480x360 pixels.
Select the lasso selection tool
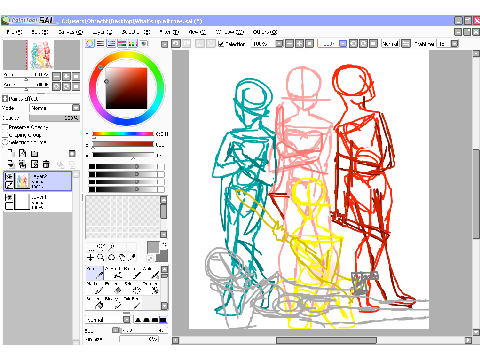101,247
